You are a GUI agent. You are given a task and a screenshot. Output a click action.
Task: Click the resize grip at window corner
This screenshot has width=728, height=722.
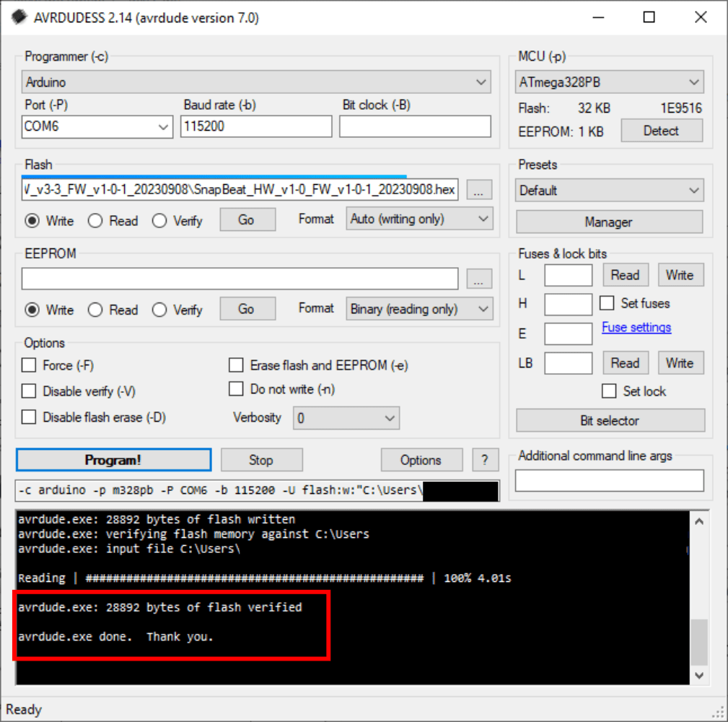tap(719, 713)
